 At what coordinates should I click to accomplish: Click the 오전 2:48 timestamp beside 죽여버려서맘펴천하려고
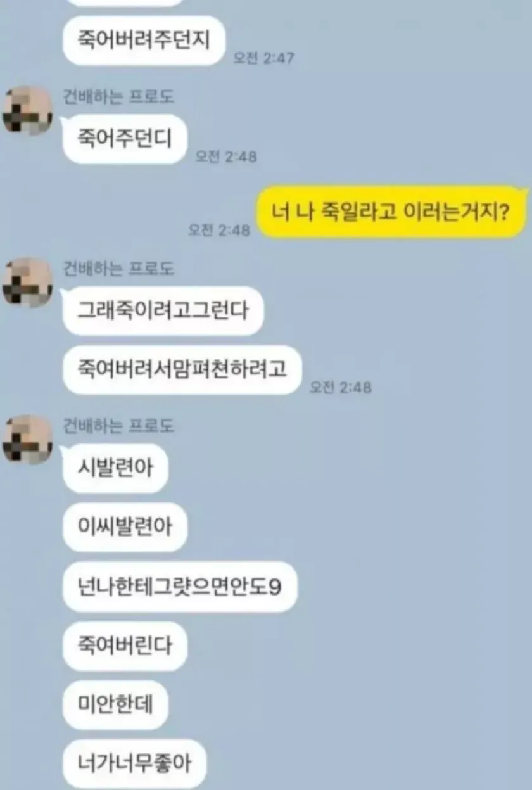point(340,387)
